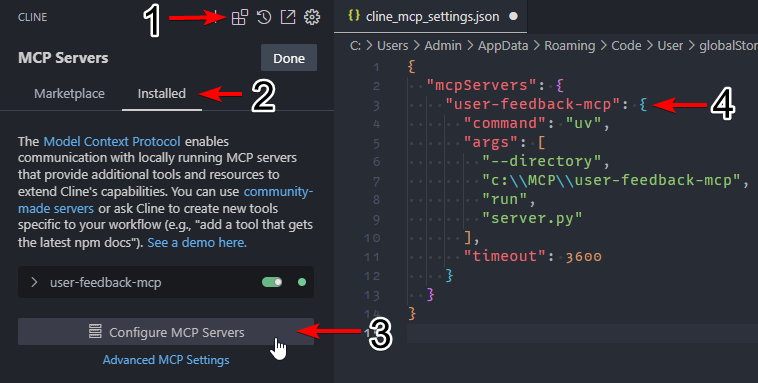The image size is (758, 383).
Task: Open Roaming breadcrumb segment
Action: click(569, 45)
